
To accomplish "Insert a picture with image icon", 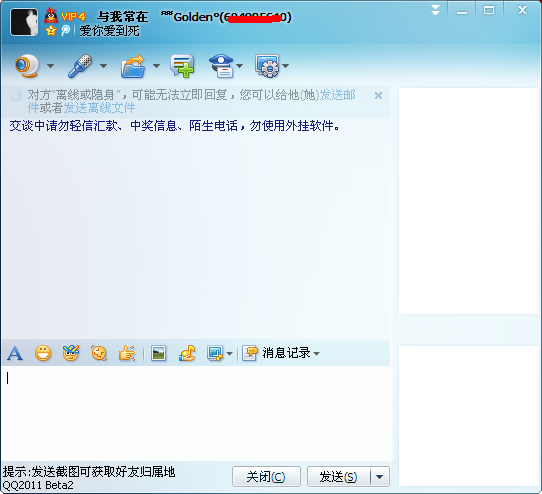I will 159,353.
